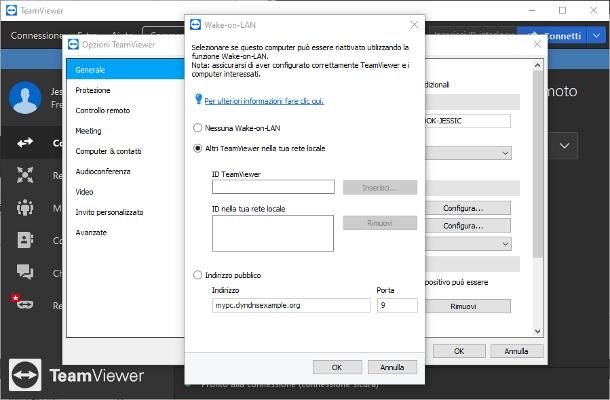Click the computer name field in options window
The height and width of the screenshot is (400, 610).
468,121
